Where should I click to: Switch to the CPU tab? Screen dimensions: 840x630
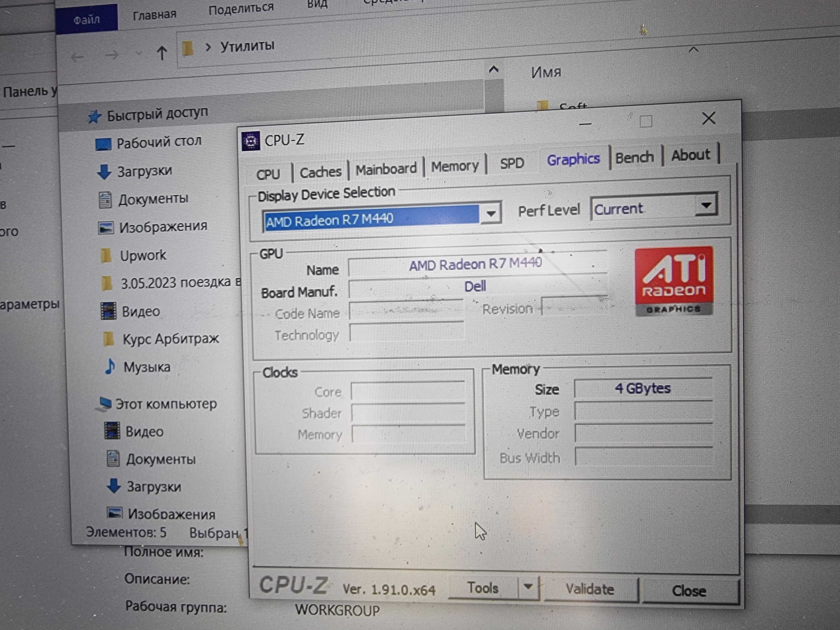tap(268, 175)
